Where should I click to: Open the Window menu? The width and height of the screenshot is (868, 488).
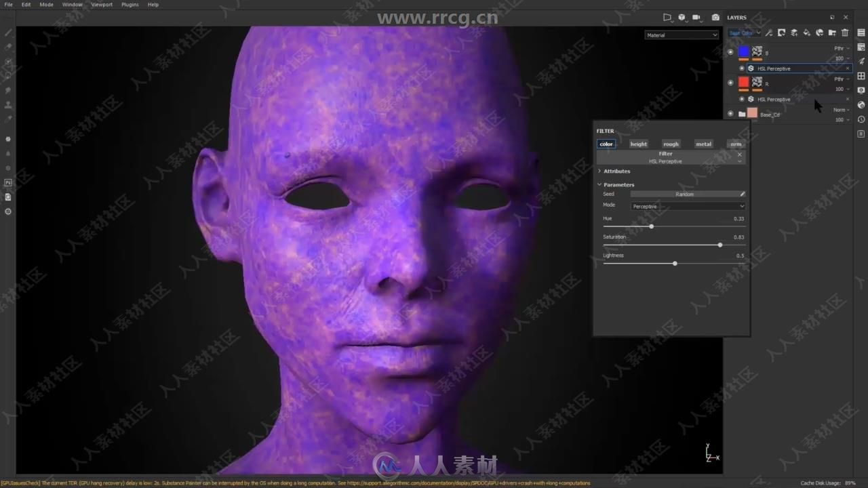72,5
